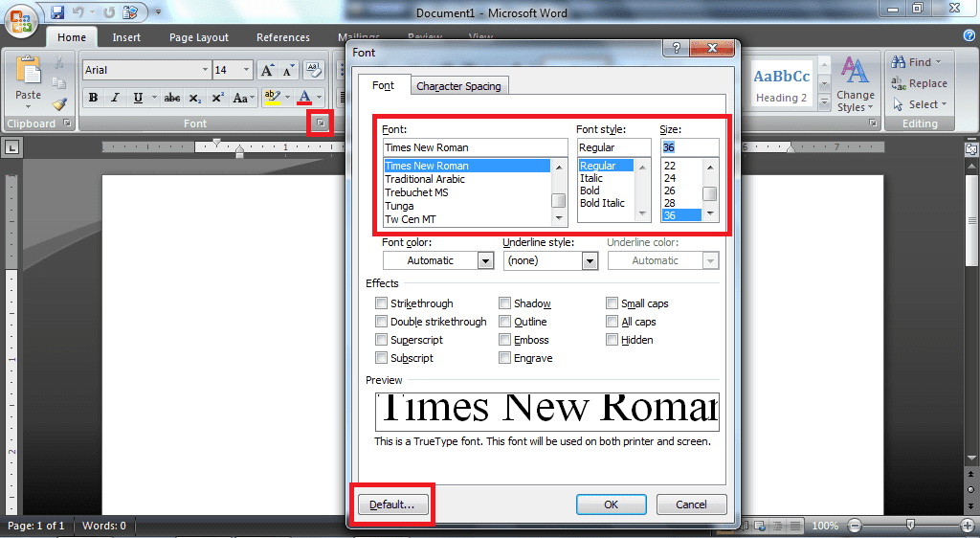Click Shrink Font icon

(x=288, y=70)
